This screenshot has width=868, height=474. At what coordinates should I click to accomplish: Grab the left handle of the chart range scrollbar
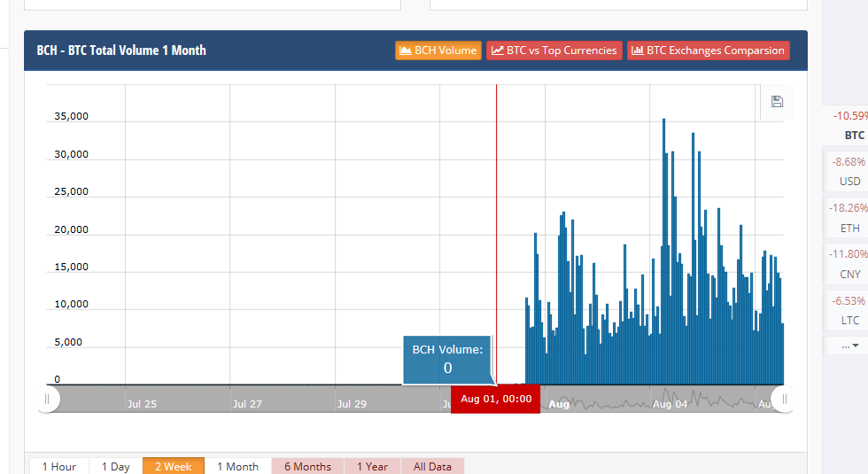48,399
